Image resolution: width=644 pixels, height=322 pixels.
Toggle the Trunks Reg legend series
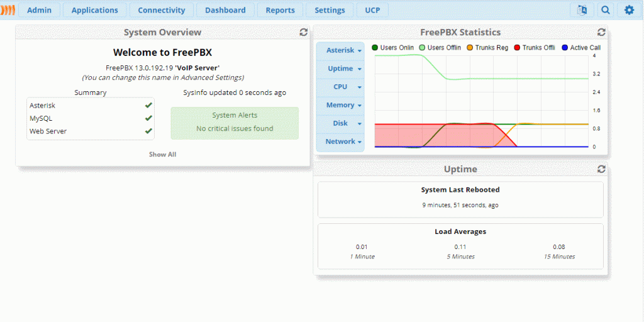tap(487, 48)
